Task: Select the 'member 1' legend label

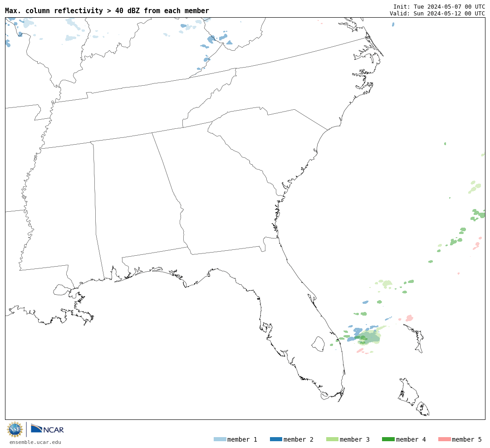Action: pos(242,439)
